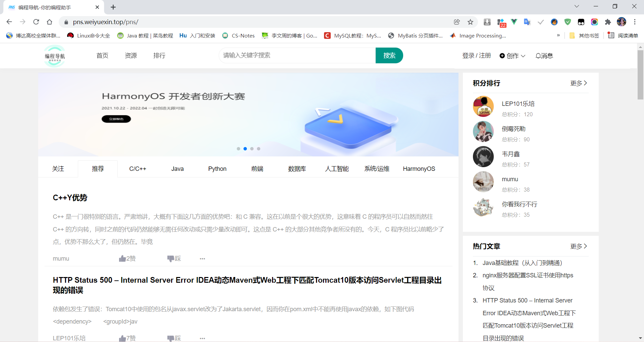This screenshot has height=342, width=644.
Task: Switch to the Java tab
Action: click(x=177, y=169)
